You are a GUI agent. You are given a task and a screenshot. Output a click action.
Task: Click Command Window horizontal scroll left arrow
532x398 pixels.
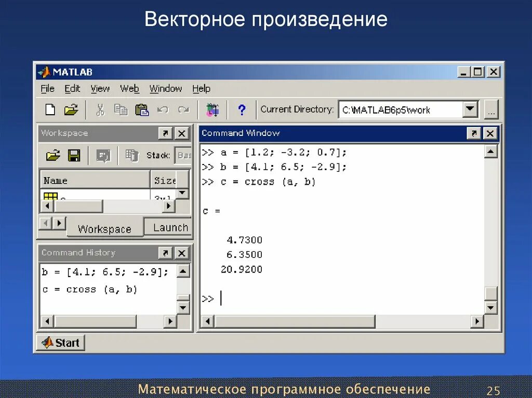[208, 321]
